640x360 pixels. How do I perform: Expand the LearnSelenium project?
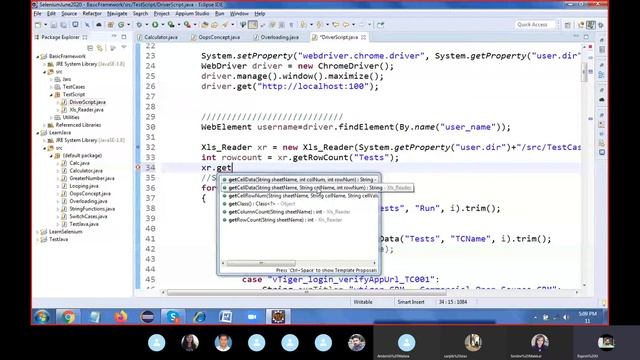(38, 232)
